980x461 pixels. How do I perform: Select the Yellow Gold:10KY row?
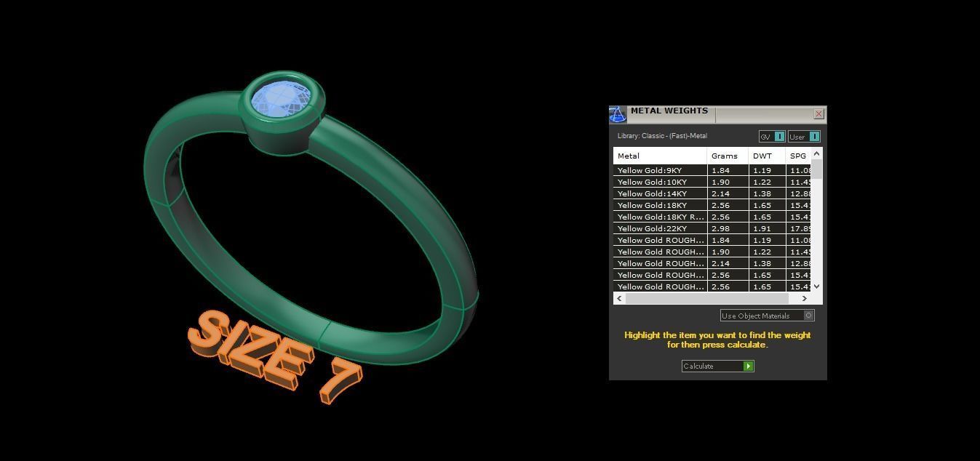pos(712,182)
